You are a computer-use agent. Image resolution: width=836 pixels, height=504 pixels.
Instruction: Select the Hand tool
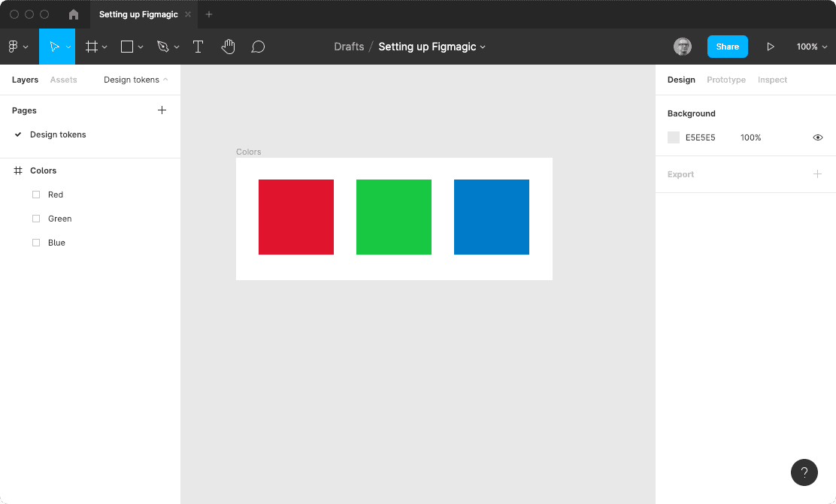[229, 47]
